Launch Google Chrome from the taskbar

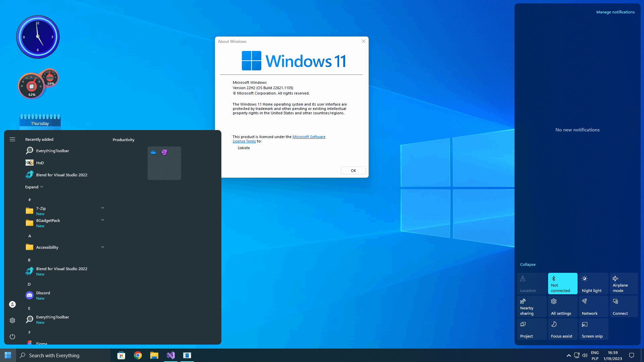[138, 355]
